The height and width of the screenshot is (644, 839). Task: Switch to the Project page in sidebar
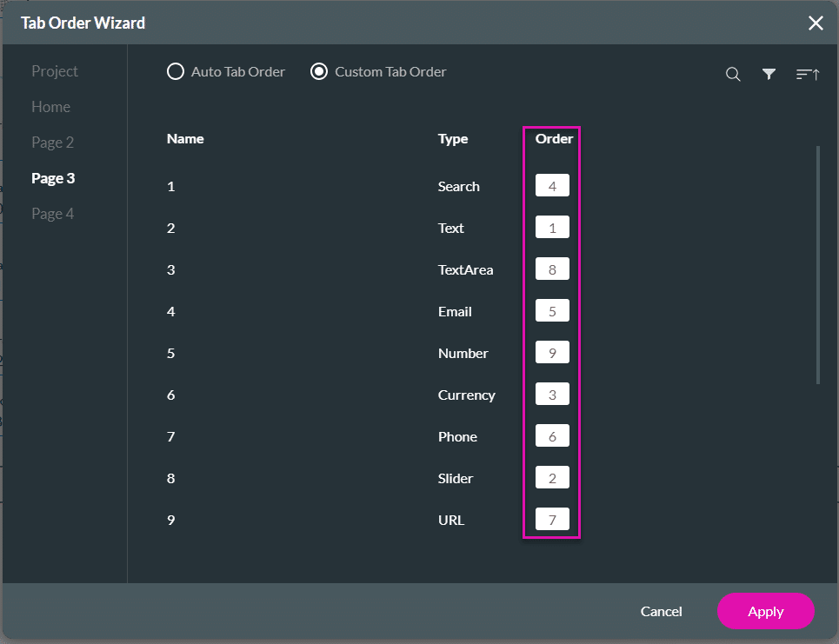click(x=55, y=70)
